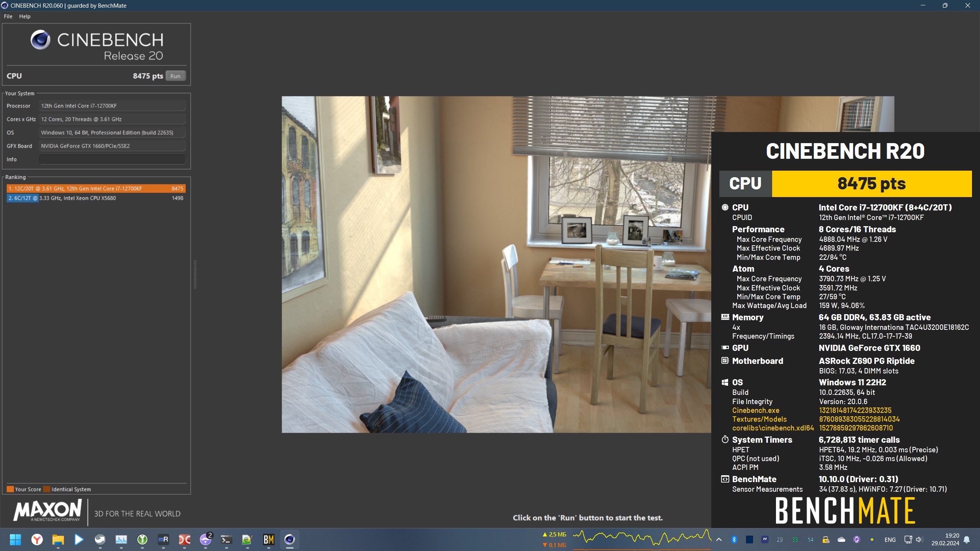Viewport: 980px width, 551px height.
Task: Switch to the terminal window on the taskbar
Action: coord(226,540)
